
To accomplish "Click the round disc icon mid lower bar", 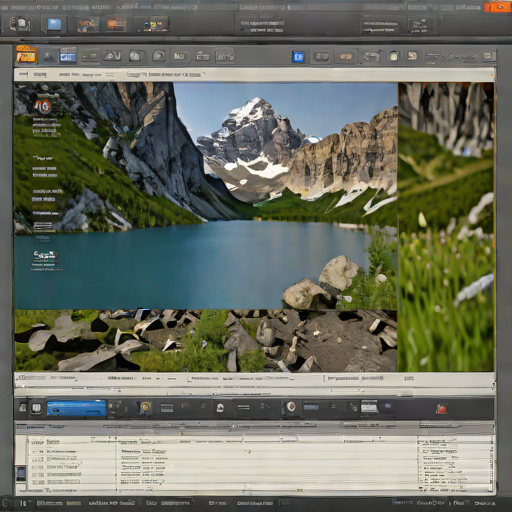I will [x=220, y=407].
